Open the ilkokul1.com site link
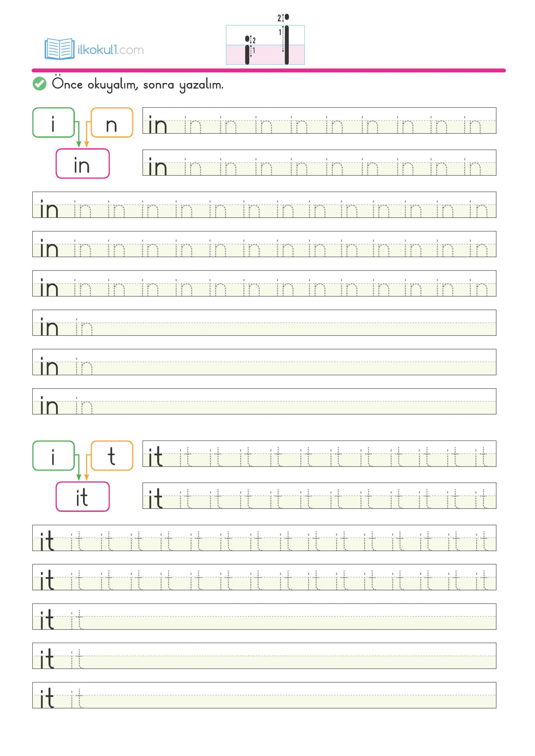The image size is (535, 756). tap(110, 50)
